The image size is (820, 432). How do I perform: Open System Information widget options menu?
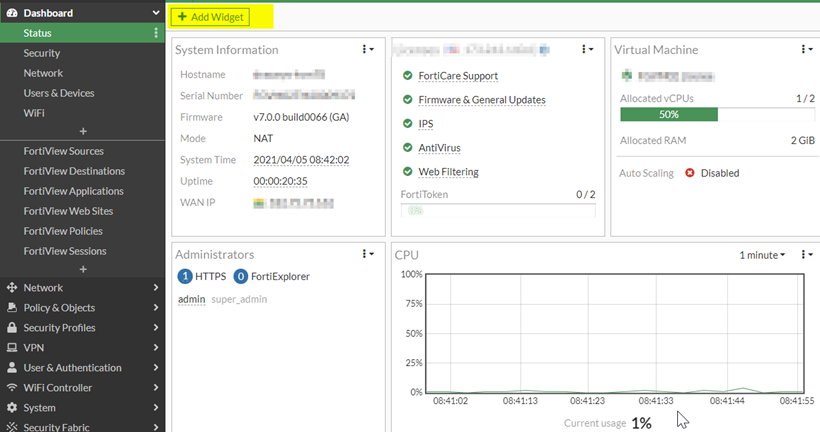[x=368, y=49]
